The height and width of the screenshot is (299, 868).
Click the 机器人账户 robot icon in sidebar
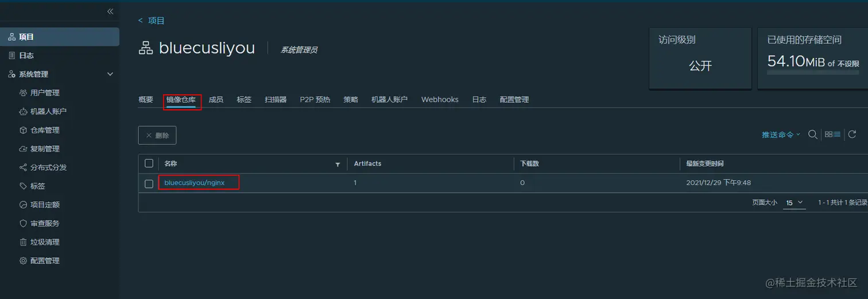(23, 112)
